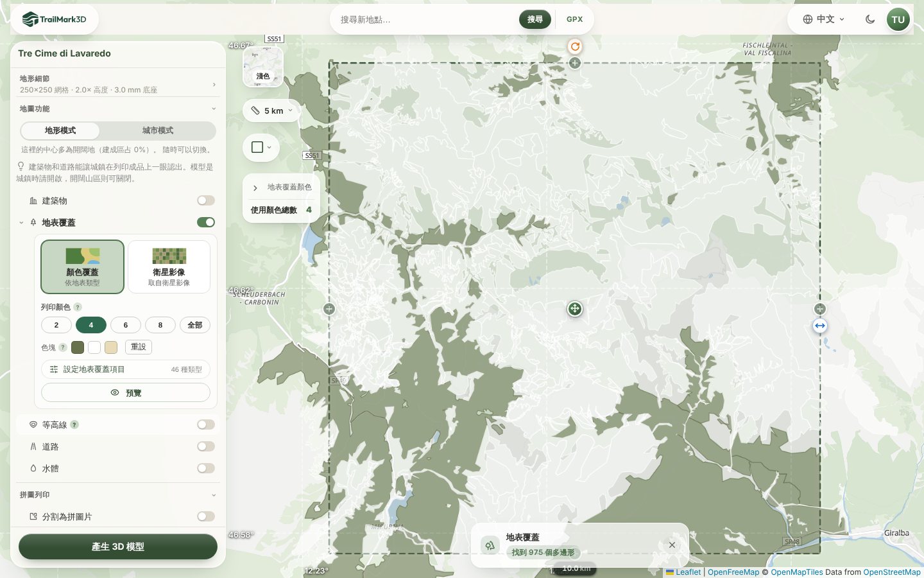Select the 顏色覆蓋 option card
The height and width of the screenshot is (578, 924).
pos(82,267)
